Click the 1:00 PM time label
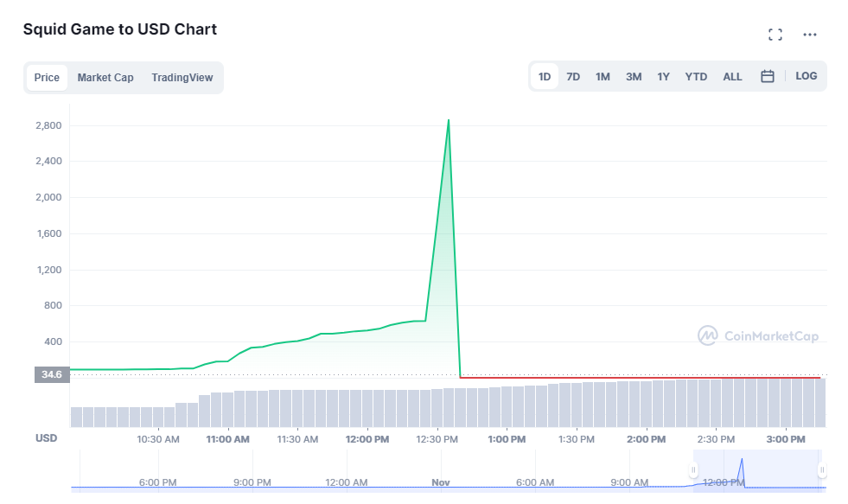Image resolution: width=848 pixels, height=504 pixels. click(507, 439)
